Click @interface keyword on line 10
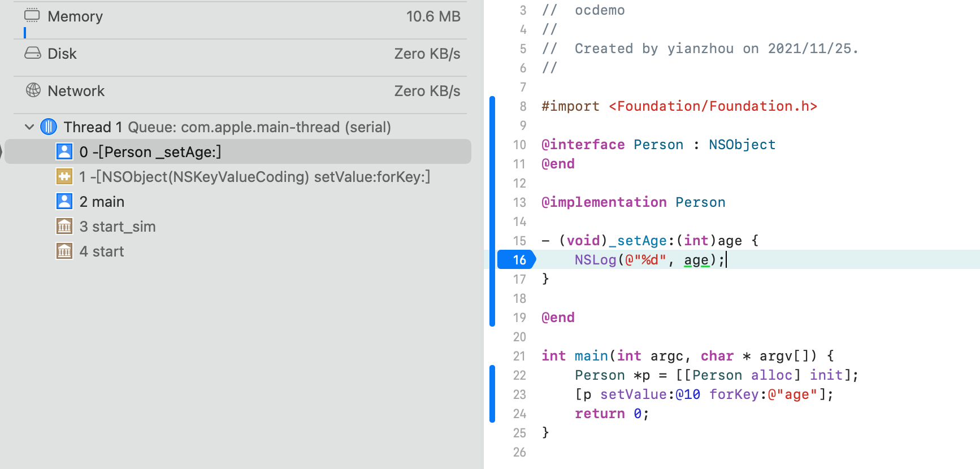This screenshot has width=980, height=469. click(x=583, y=145)
